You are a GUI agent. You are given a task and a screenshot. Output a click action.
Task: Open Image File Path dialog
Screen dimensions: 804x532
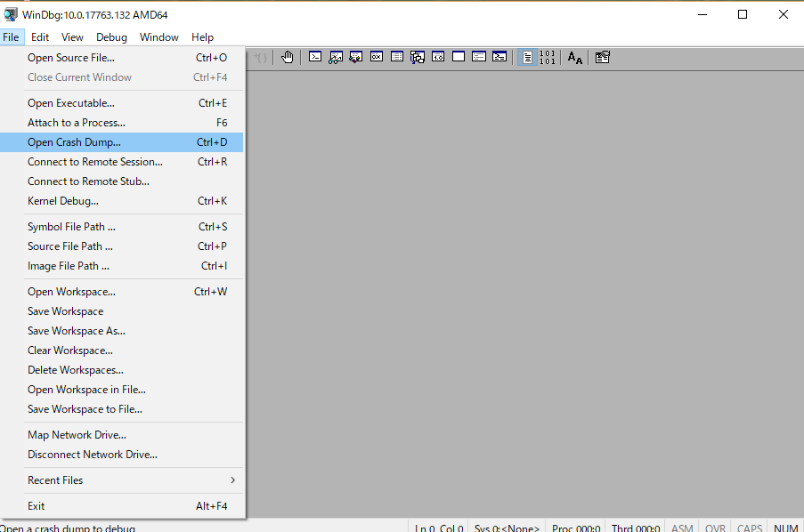tap(121, 265)
